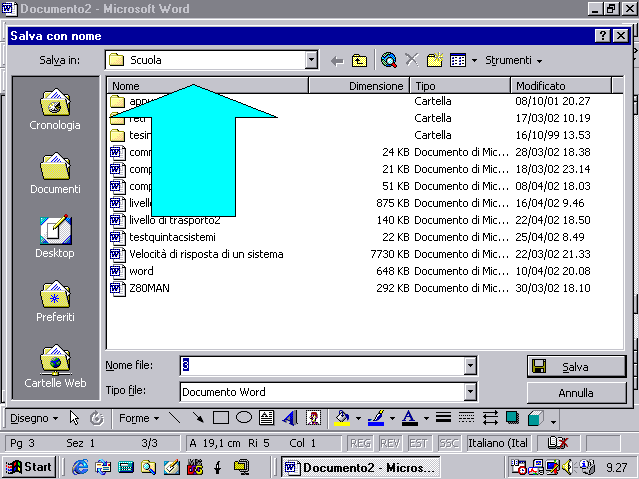Select the file livello di trasporto2
The width and height of the screenshot is (639, 479).
(x=165, y=220)
